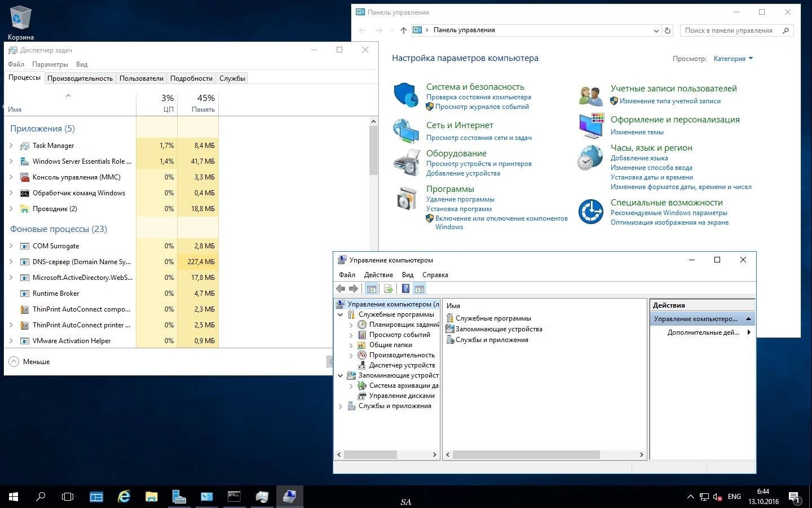Open the Действие menu in Computer Management

click(x=378, y=275)
